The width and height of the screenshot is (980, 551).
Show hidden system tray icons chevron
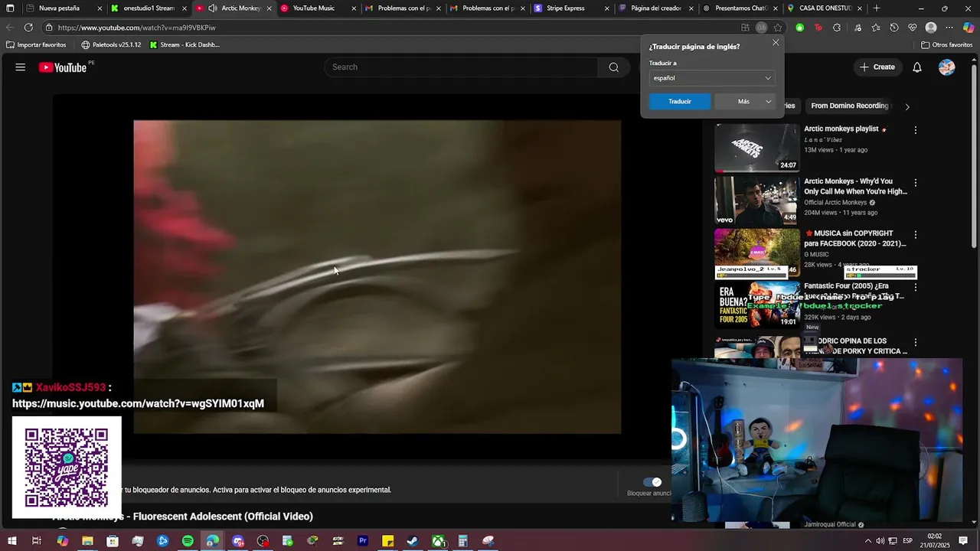[867, 541]
